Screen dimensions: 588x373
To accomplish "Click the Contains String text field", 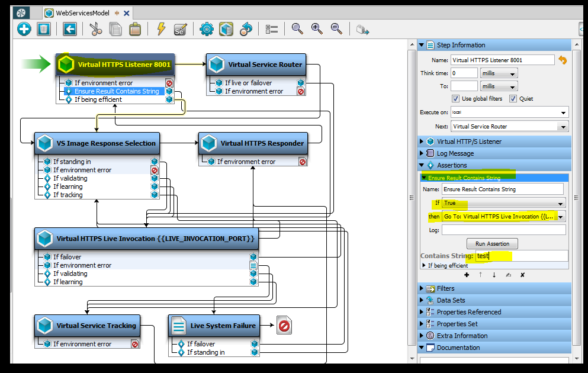I will click(x=521, y=256).
